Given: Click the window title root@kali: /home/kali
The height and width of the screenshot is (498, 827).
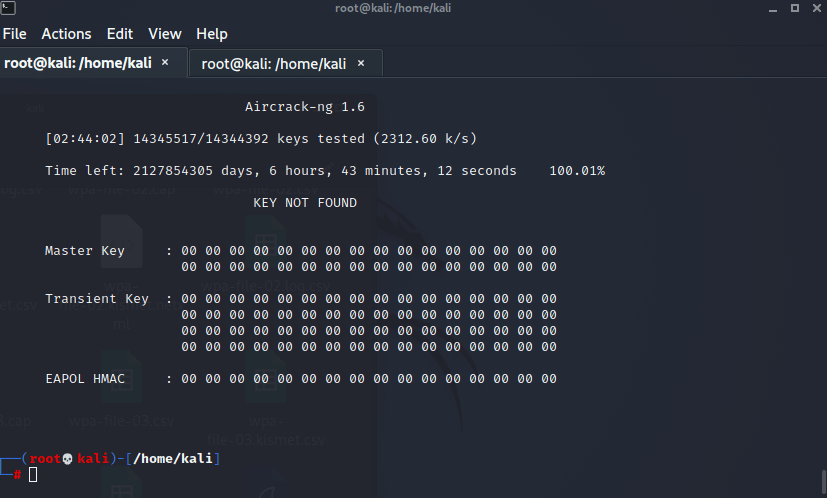Looking at the screenshot, I should click(413, 9).
